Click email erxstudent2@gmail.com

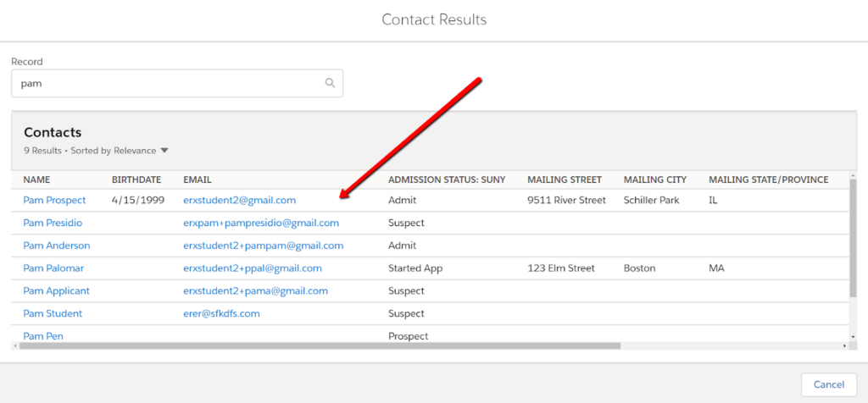tap(239, 201)
